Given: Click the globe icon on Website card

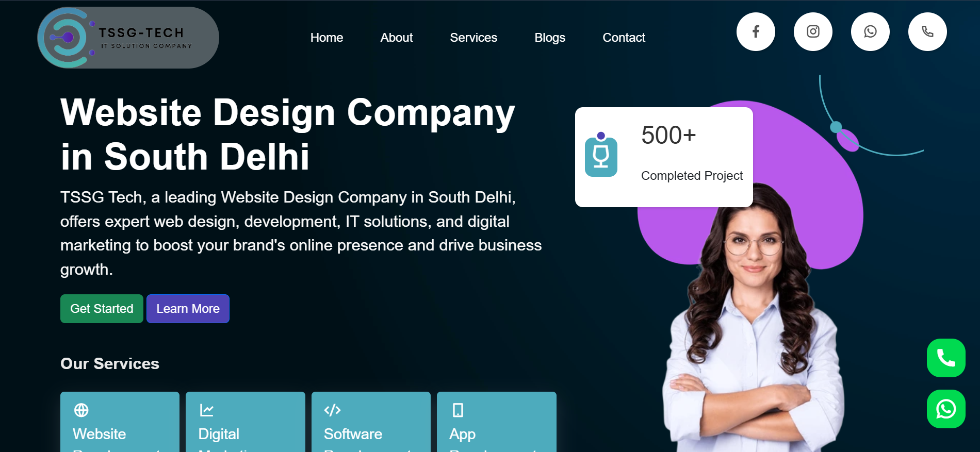Looking at the screenshot, I should point(81,410).
